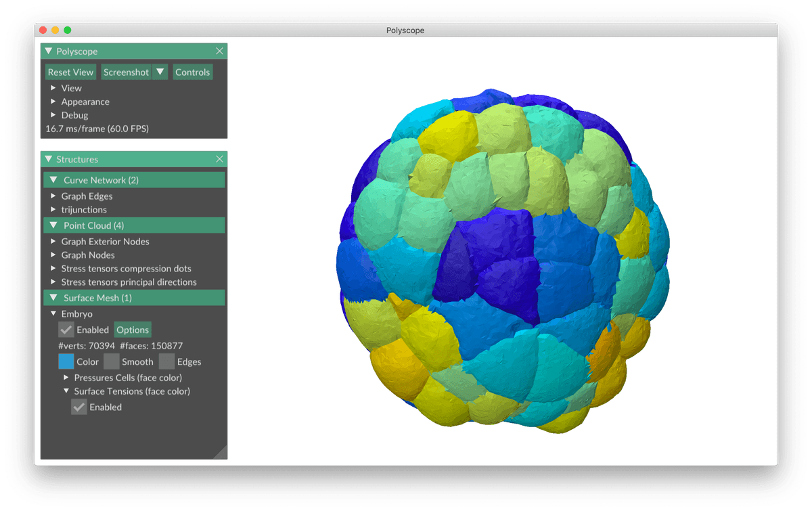812x511 pixels.
Task: Collapse the Polyscope panel header triangle
Action: (48, 51)
